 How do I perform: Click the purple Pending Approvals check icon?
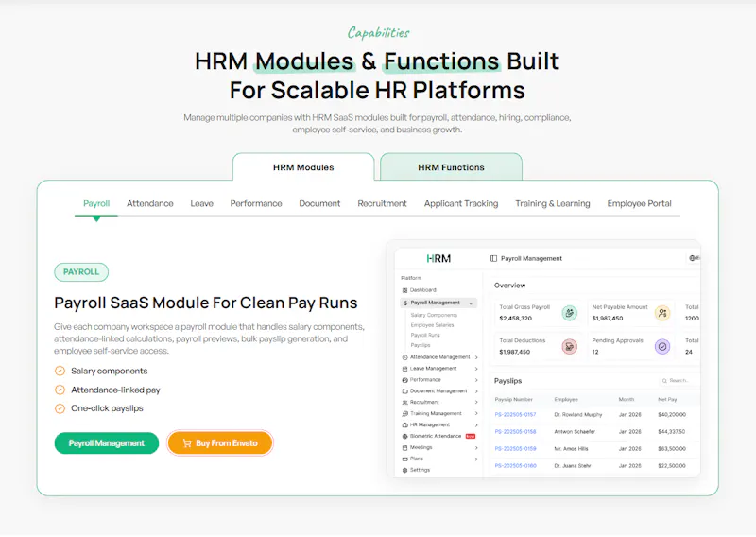[x=662, y=346]
